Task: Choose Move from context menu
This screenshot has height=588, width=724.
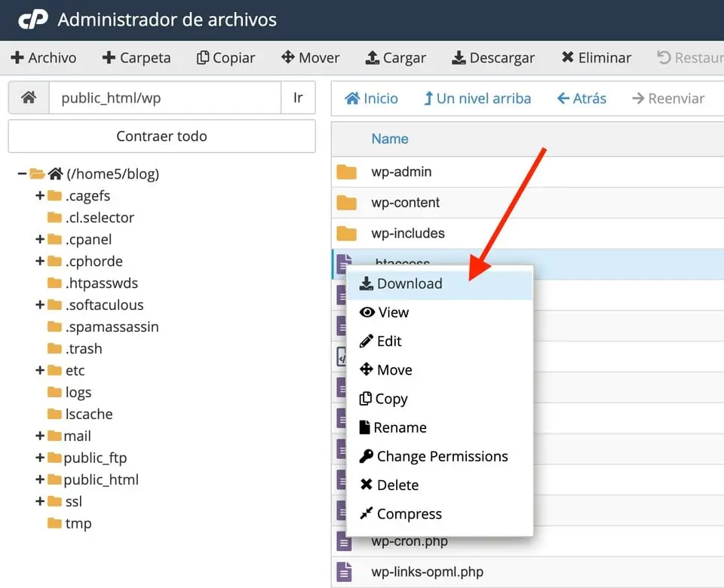Action: coord(440,369)
